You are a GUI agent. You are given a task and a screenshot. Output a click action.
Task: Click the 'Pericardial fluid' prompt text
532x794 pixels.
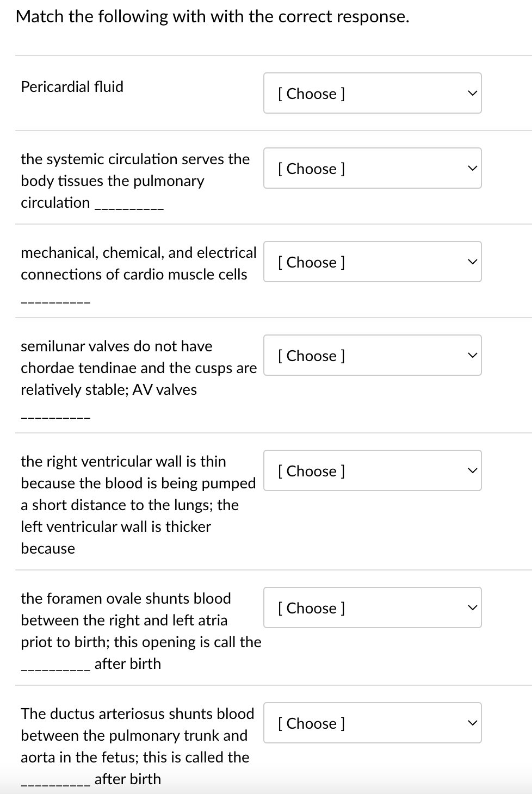coord(72,86)
